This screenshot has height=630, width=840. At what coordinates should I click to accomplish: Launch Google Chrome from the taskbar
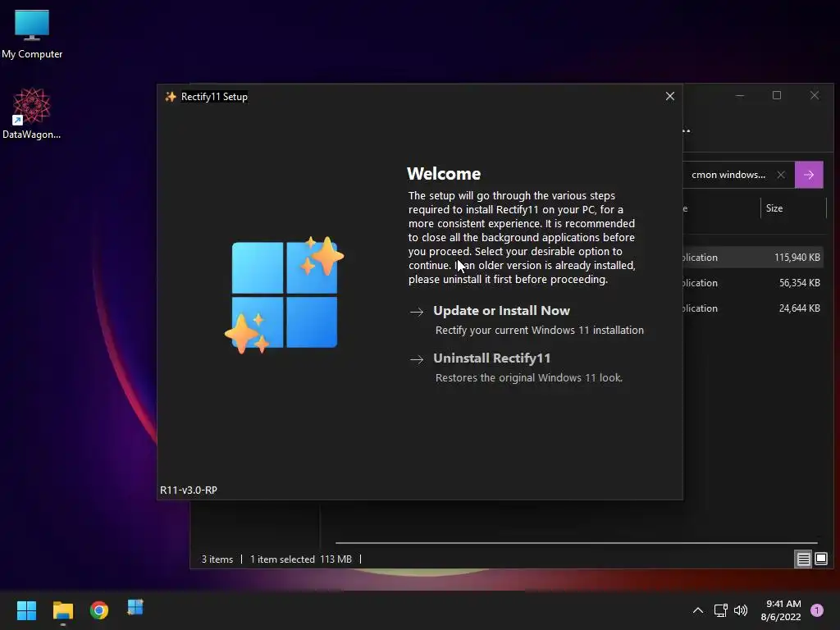(x=99, y=610)
